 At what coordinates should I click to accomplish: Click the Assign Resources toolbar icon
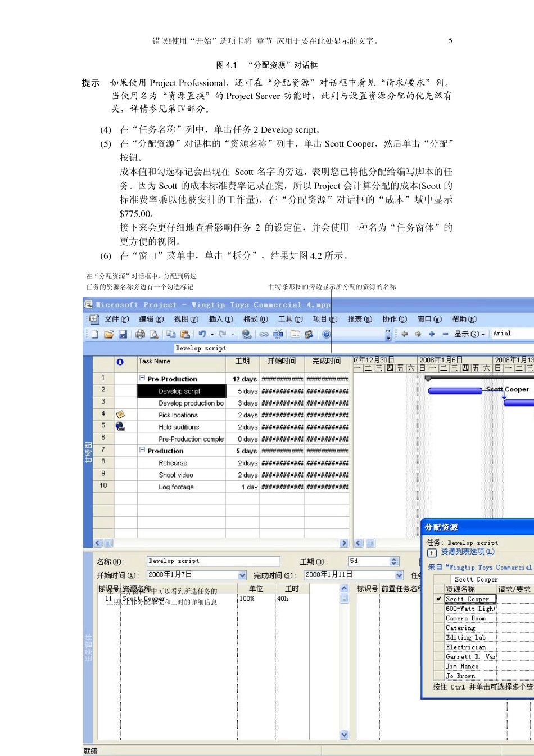click(309, 334)
